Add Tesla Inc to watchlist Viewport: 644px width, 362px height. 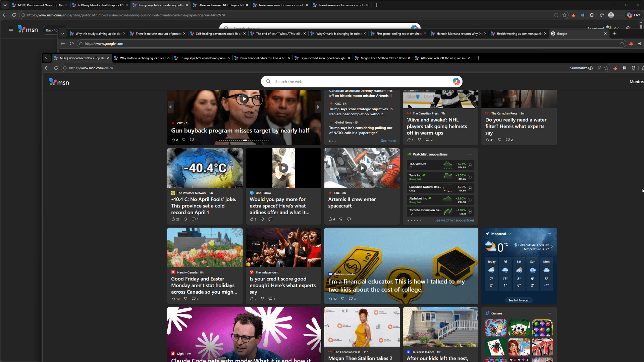tap(470, 177)
